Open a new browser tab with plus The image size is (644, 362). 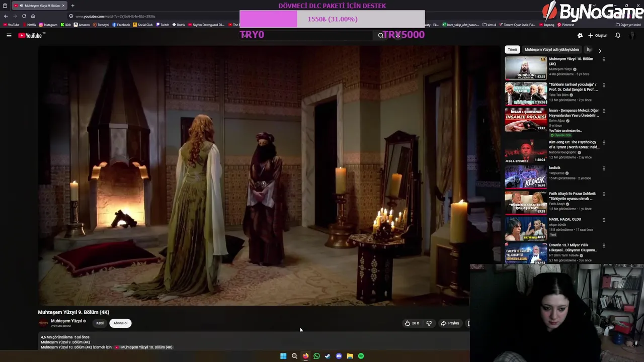point(72,6)
